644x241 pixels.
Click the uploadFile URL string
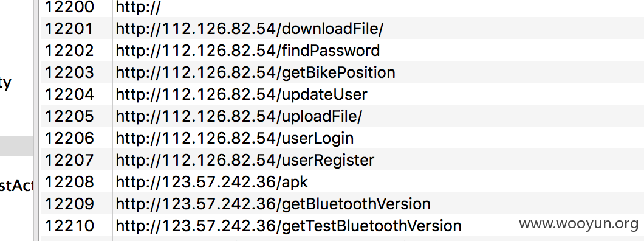(x=239, y=116)
